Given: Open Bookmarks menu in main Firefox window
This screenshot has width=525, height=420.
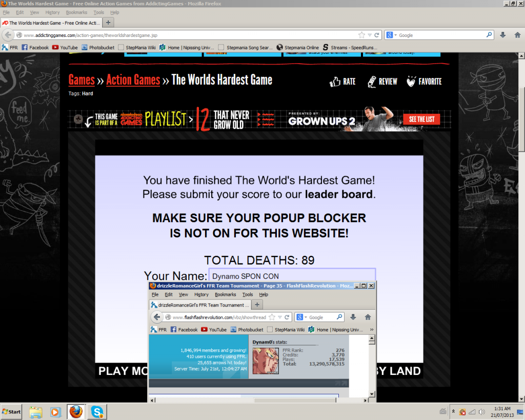Looking at the screenshot, I should point(76,12).
